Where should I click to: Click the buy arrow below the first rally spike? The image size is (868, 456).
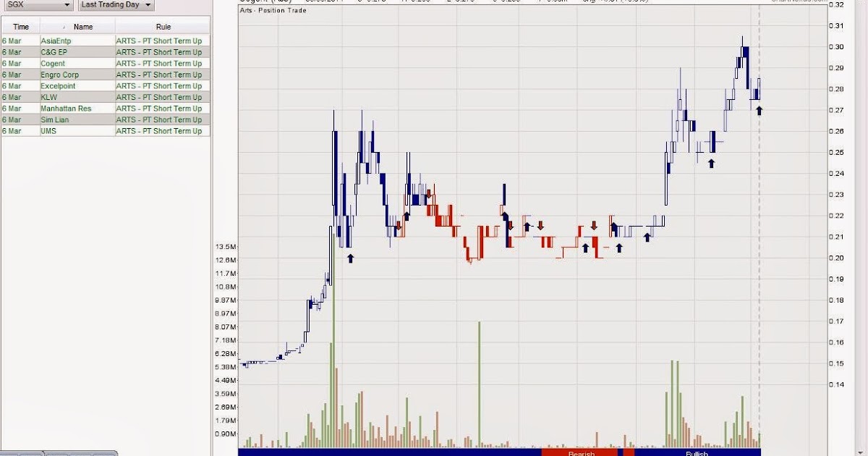[352, 257]
